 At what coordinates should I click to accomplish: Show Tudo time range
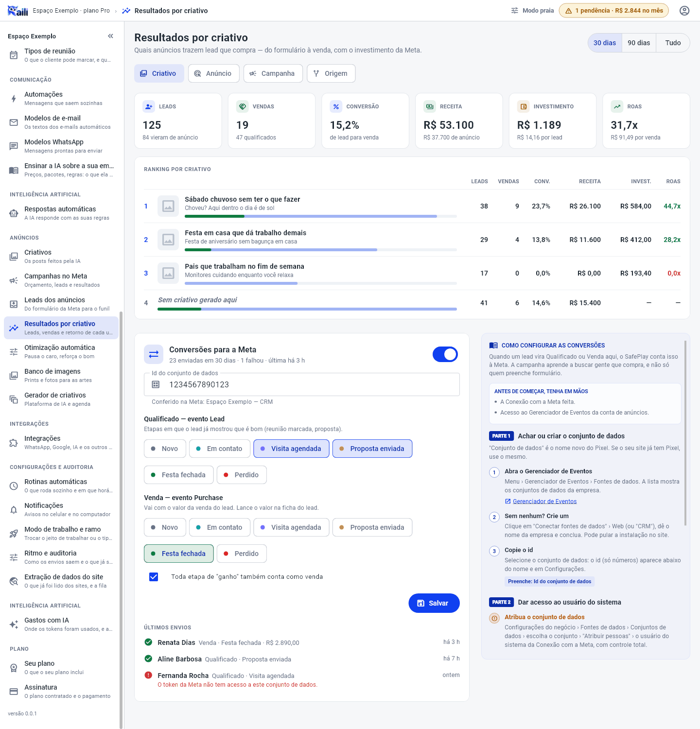coord(673,43)
